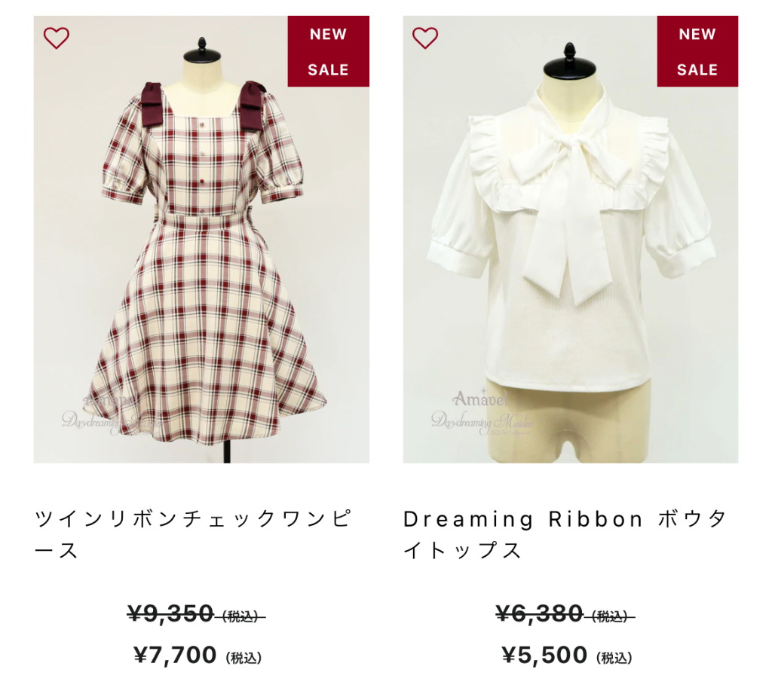Click the NEW badge on white blouse

tap(697, 35)
